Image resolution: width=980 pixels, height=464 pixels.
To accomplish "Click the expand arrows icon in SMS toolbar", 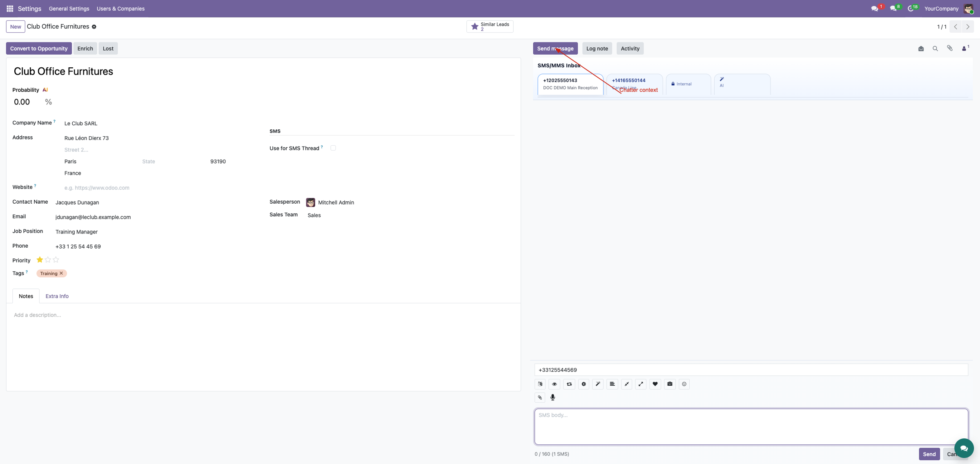I will (x=641, y=384).
